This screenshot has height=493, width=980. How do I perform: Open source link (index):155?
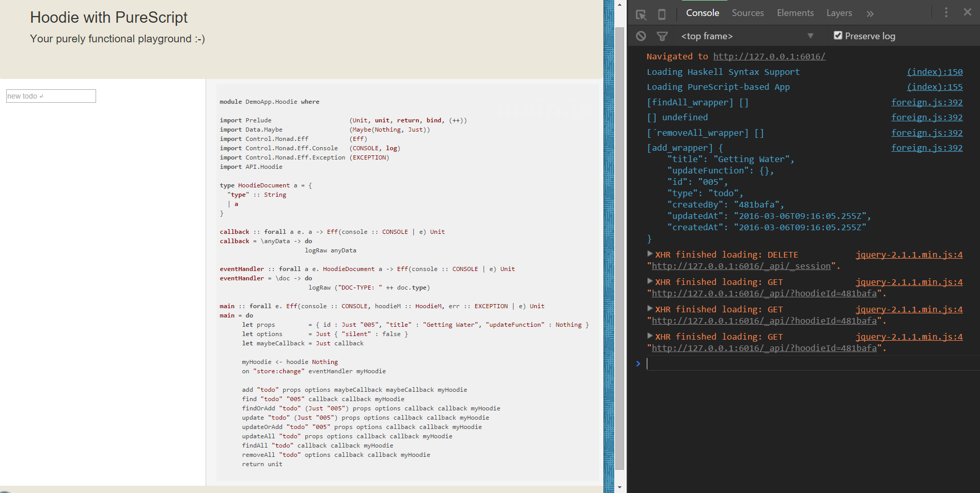point(935,87)
